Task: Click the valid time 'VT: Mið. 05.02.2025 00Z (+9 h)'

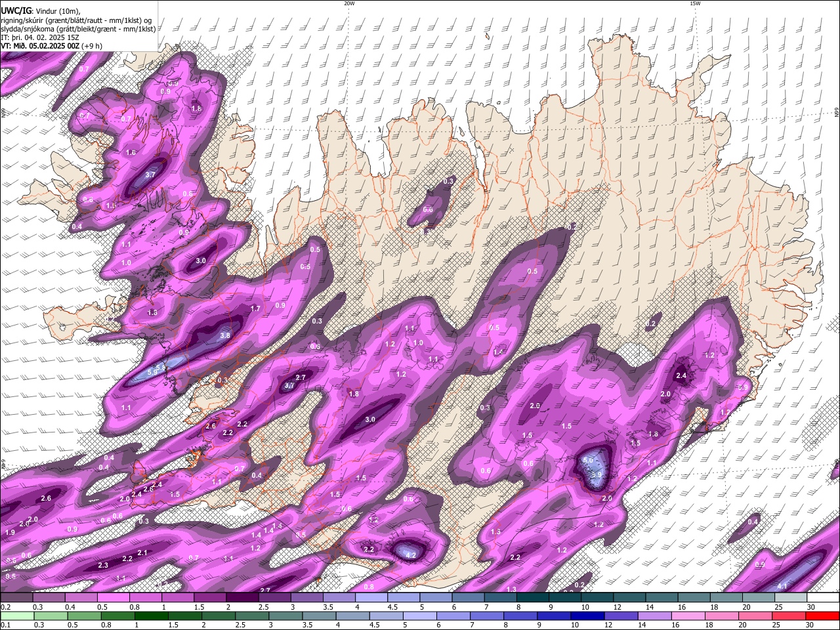Action: 51,46
